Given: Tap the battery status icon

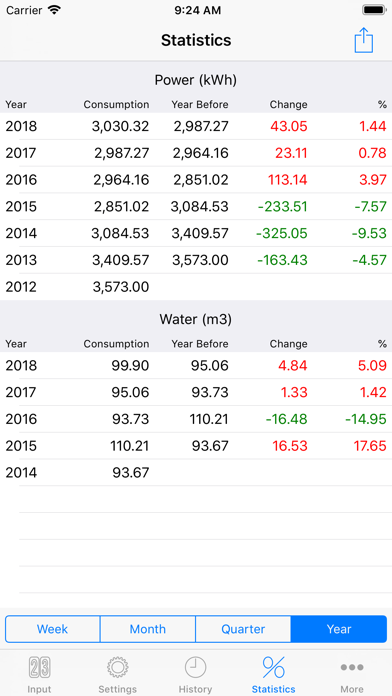Looking at the screenshot, I should [x=374, y=10].
